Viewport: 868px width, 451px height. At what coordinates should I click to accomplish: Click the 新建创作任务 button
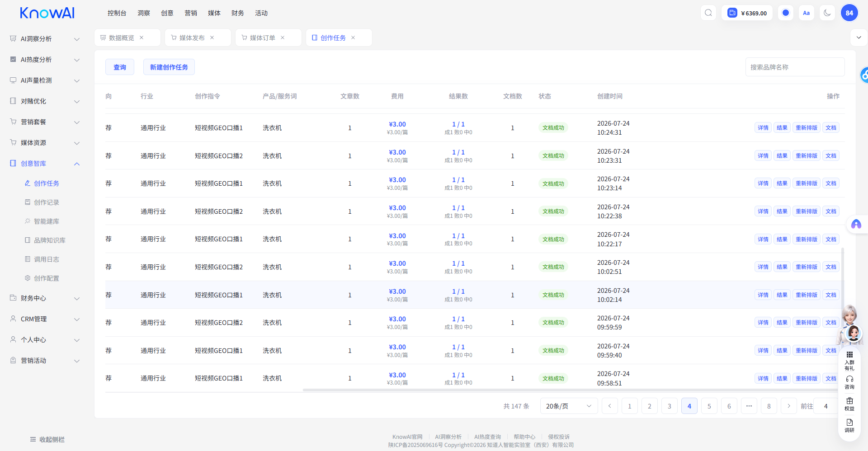[x=169, y=67]
